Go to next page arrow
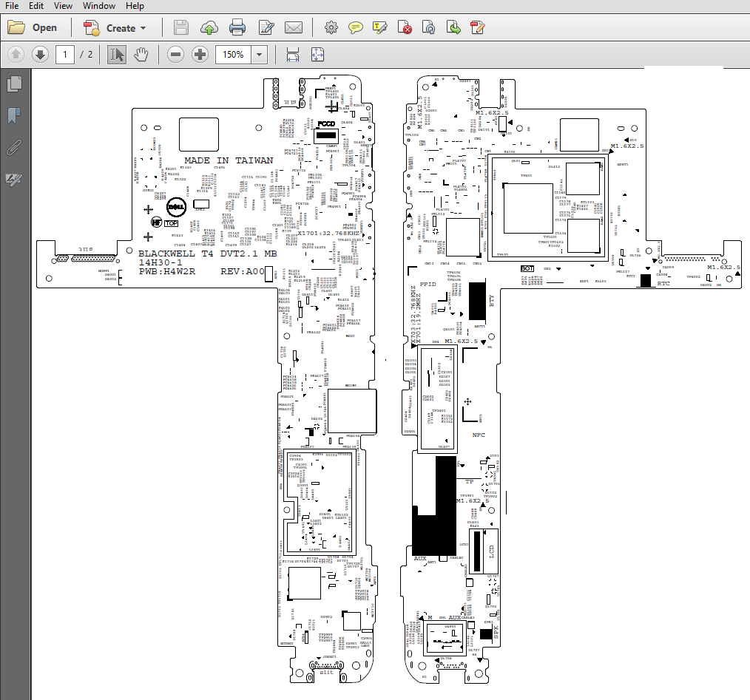Viewport: 750px width, 700px height. coord(40,55)
